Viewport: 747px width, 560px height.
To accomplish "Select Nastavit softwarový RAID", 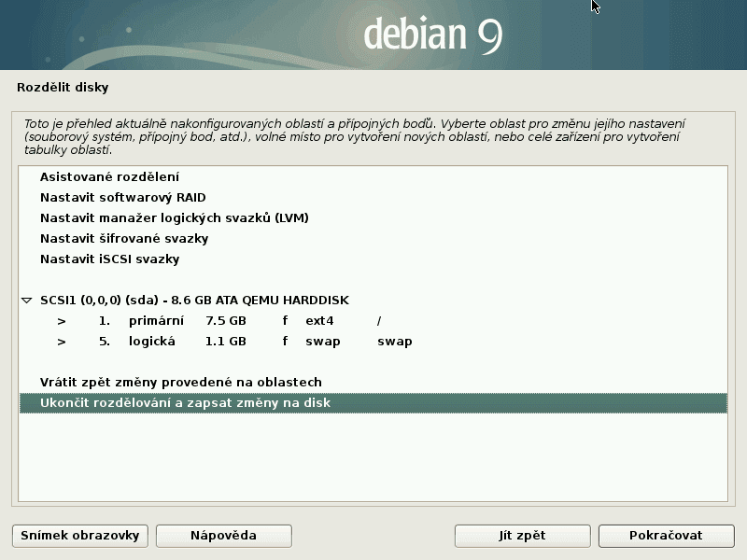I will tap(373, 198).
